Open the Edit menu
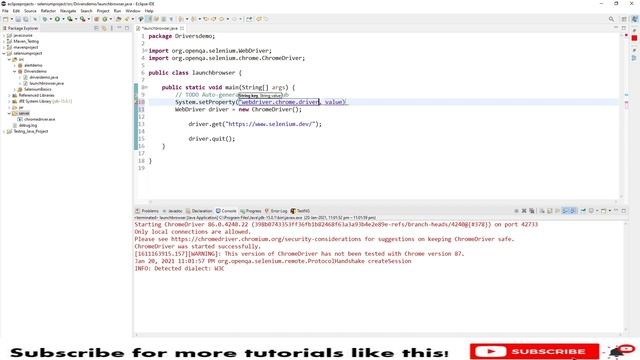The width and height of the screenshot is (640, 360). coord(16,11)
